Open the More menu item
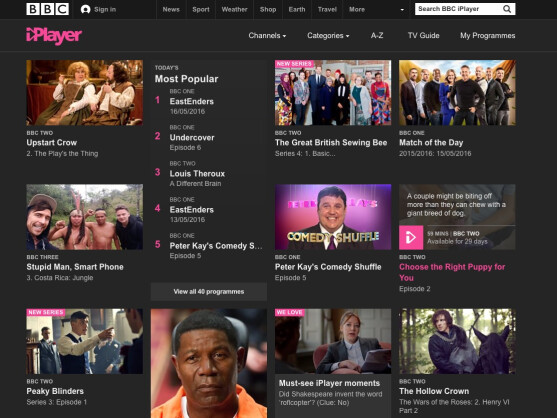Viewport: 557px width, 418px height. click(x=357, y=10)
